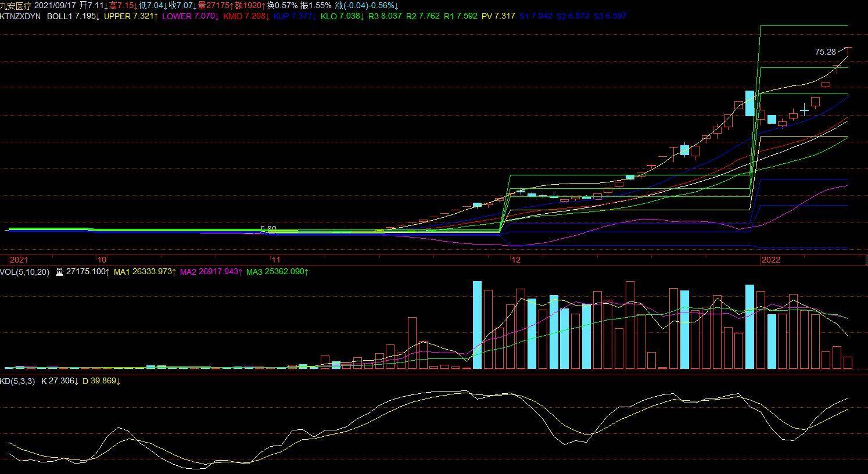Select the KD(5,3,3) indicator label
The width and height of the screenshot is (868, 474).
(x=17, y=381)
